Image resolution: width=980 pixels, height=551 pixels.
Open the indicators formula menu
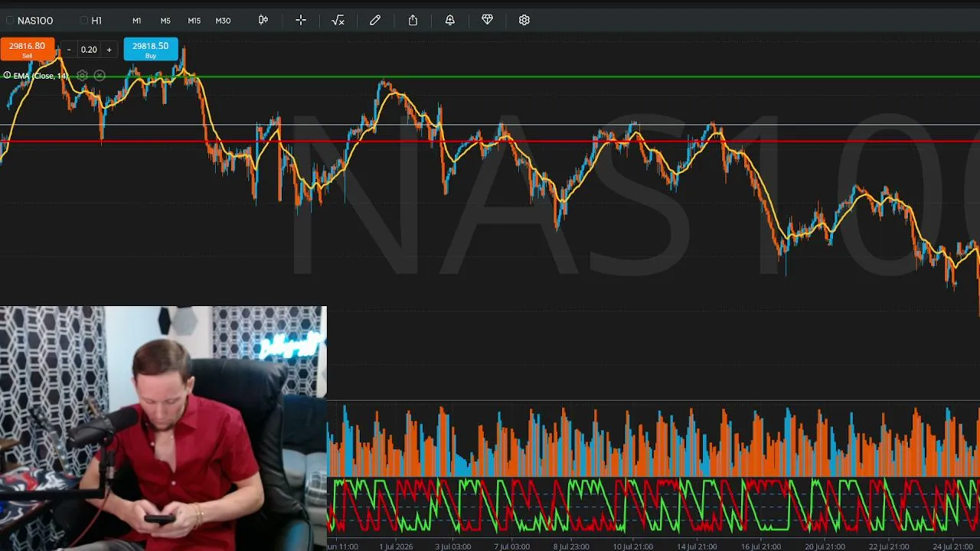coord(338,20)
